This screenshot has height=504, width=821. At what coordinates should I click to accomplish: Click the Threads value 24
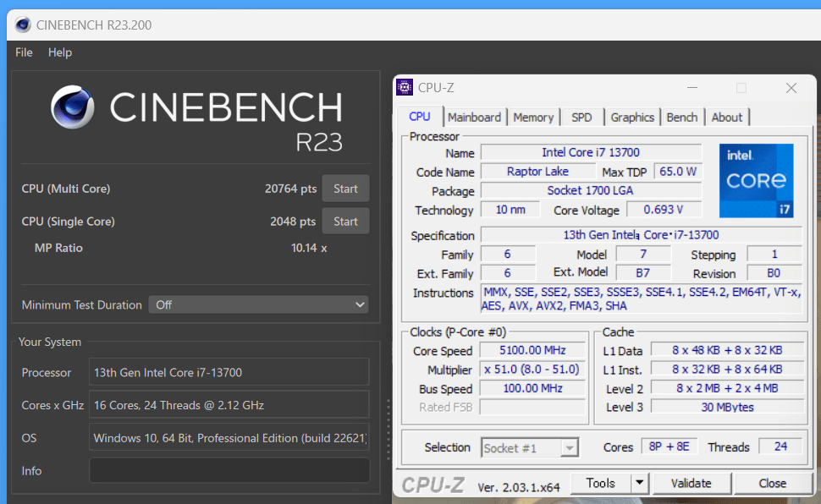(780, 446)
